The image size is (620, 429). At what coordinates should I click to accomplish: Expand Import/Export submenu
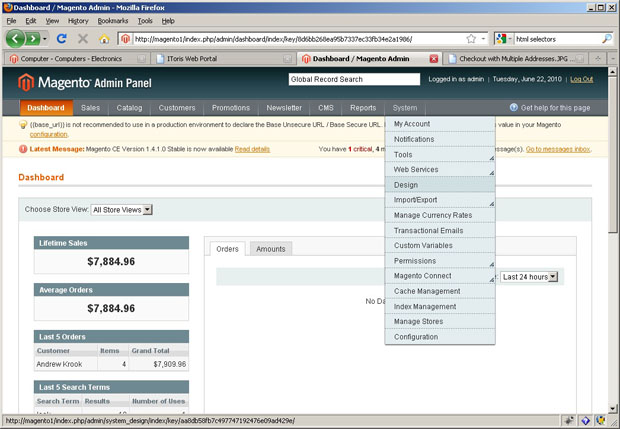[x=491, y=204]
